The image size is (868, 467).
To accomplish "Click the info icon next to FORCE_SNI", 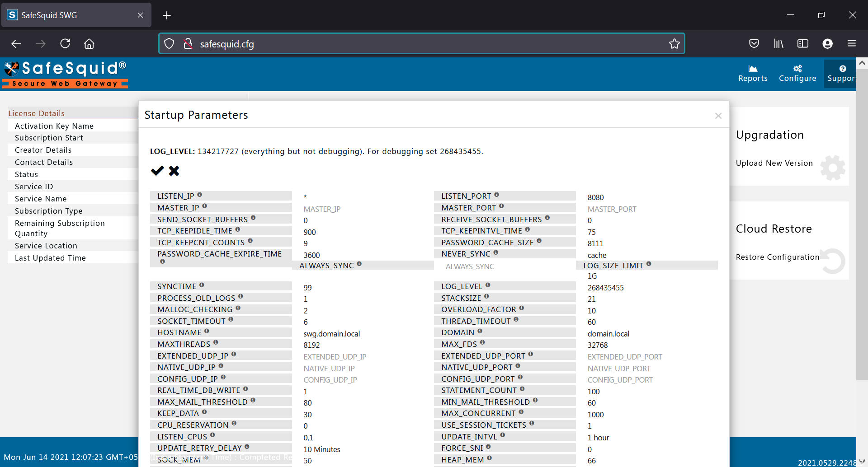I will [488, 447].
